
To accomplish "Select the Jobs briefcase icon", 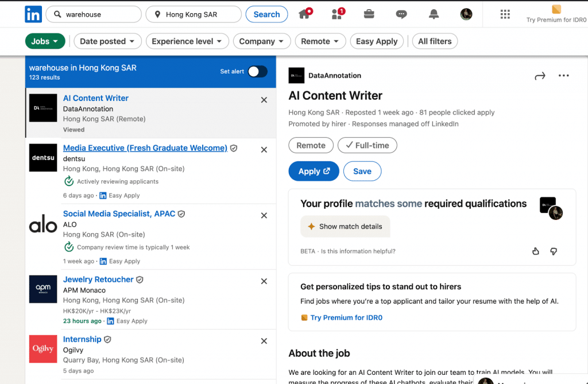I will pyautogui.click(x=369, y=13).
